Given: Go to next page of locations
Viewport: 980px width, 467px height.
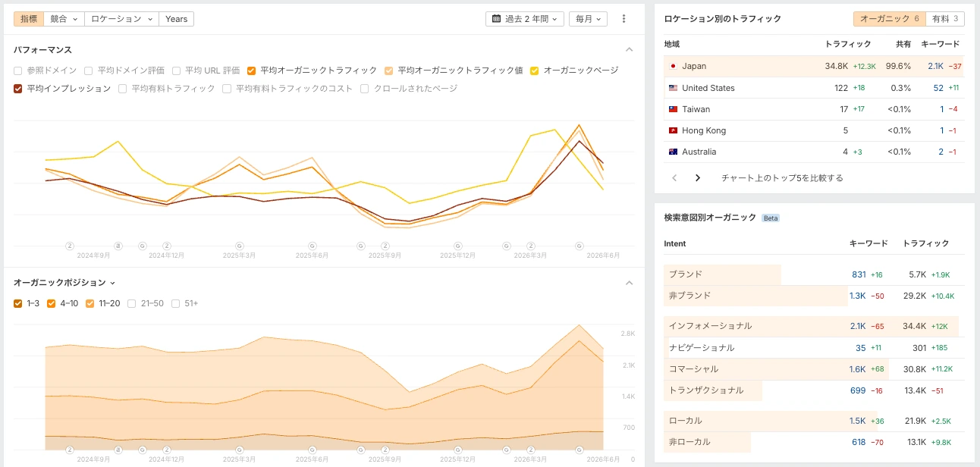Looking at the screenshot, I should pyautogui.click(x=698, y=178).
